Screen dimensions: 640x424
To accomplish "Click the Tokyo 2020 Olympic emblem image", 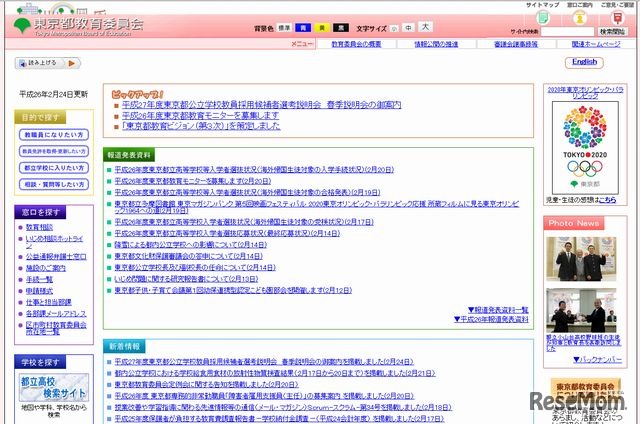I will click(x=585, y=148).
